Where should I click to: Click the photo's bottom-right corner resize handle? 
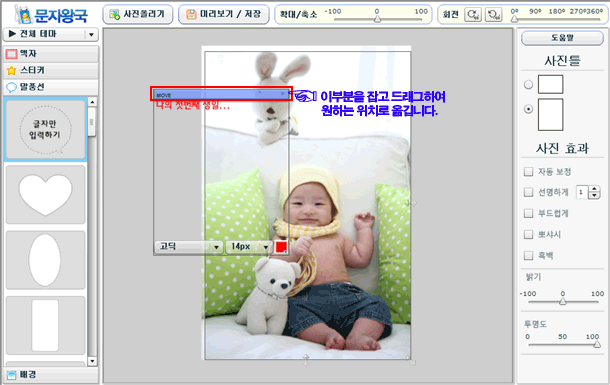[411, 360]
